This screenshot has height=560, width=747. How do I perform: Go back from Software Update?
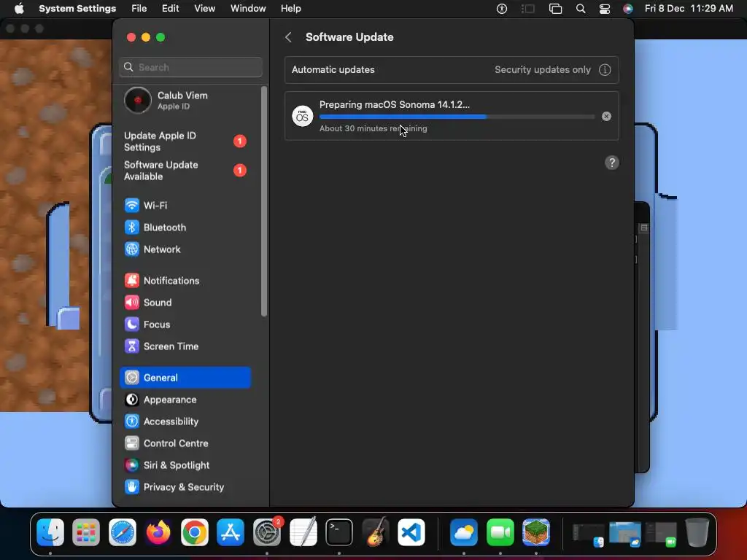click(288, 37)
